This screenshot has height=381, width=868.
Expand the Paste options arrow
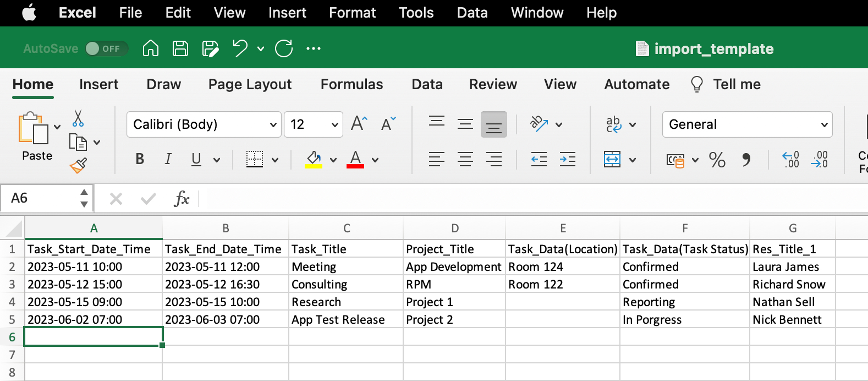point(57,127)
